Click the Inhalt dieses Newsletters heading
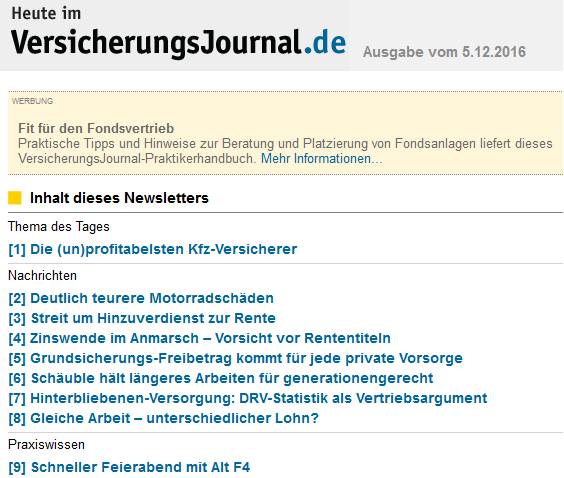Screen dimensions: 564x478 pyautogui.click(x=119, y=198)
